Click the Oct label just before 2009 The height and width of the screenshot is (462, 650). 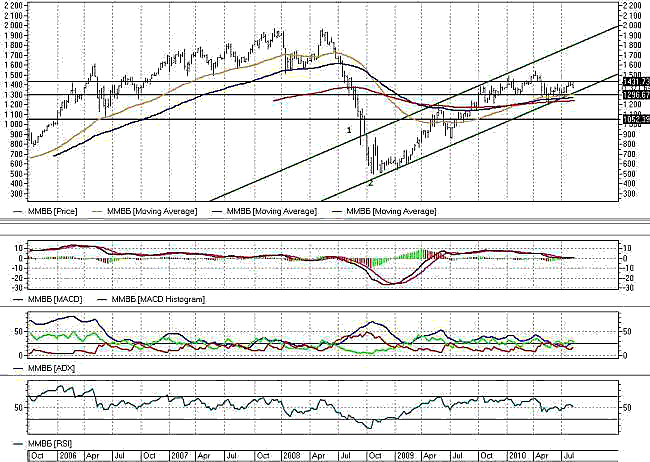[376, 456]
